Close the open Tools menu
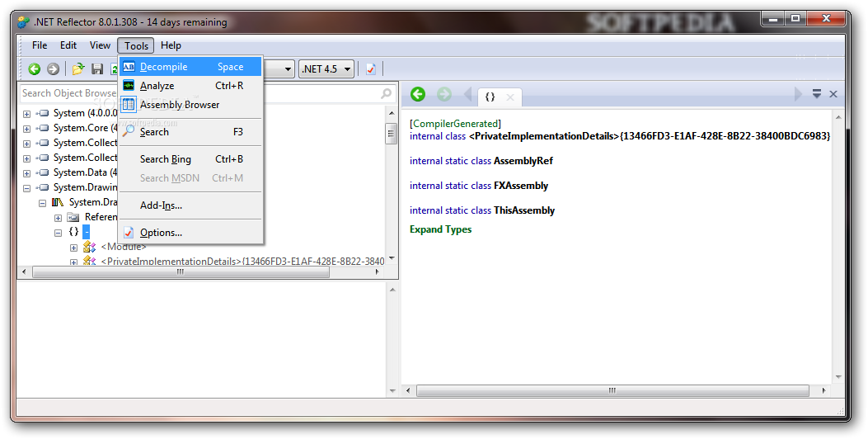Screen dimensions: 868x439 [136, 45]
